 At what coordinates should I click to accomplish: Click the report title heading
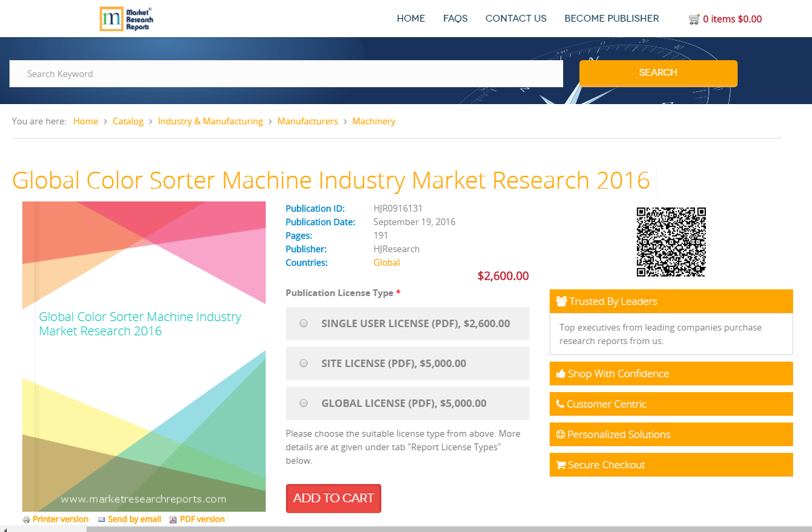click(x=331, y=180)
